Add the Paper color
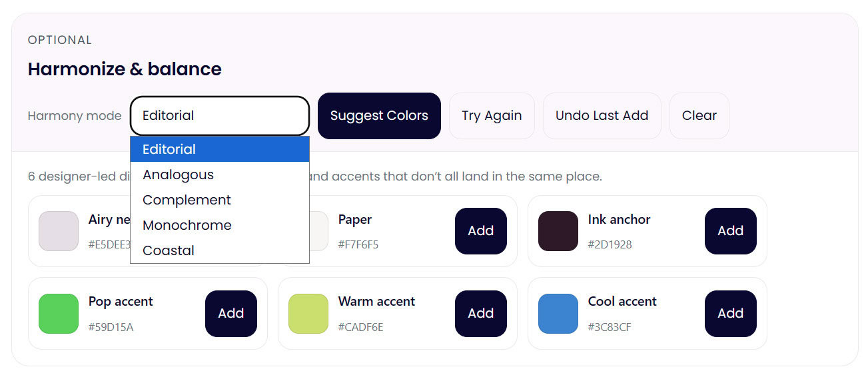This screenshot has width=868, height=377. tap(480, 231)
